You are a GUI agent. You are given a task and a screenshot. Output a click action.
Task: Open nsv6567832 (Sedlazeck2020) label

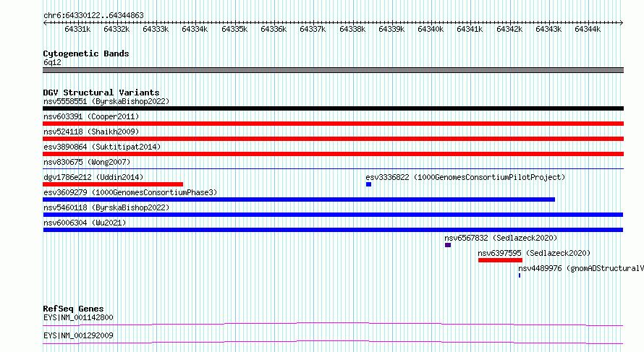[501, 238]
